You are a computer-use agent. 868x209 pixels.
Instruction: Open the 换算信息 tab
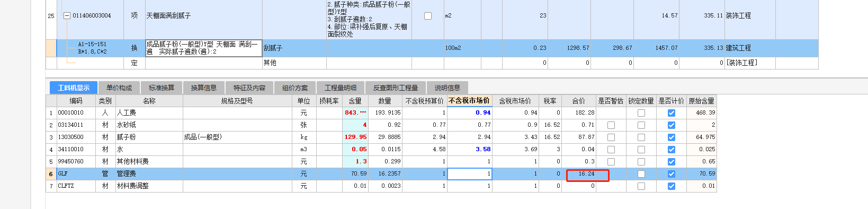pos(203,88)
